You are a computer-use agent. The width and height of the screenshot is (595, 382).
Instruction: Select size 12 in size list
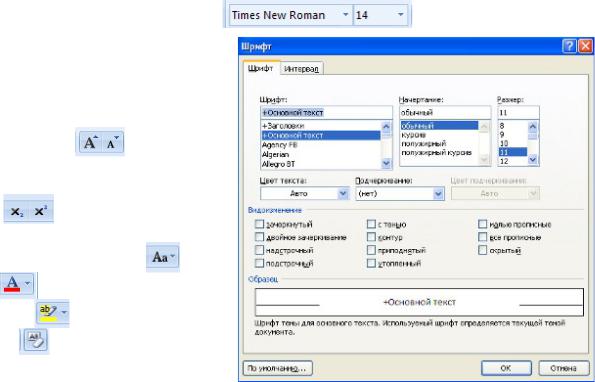click(513, 161)
